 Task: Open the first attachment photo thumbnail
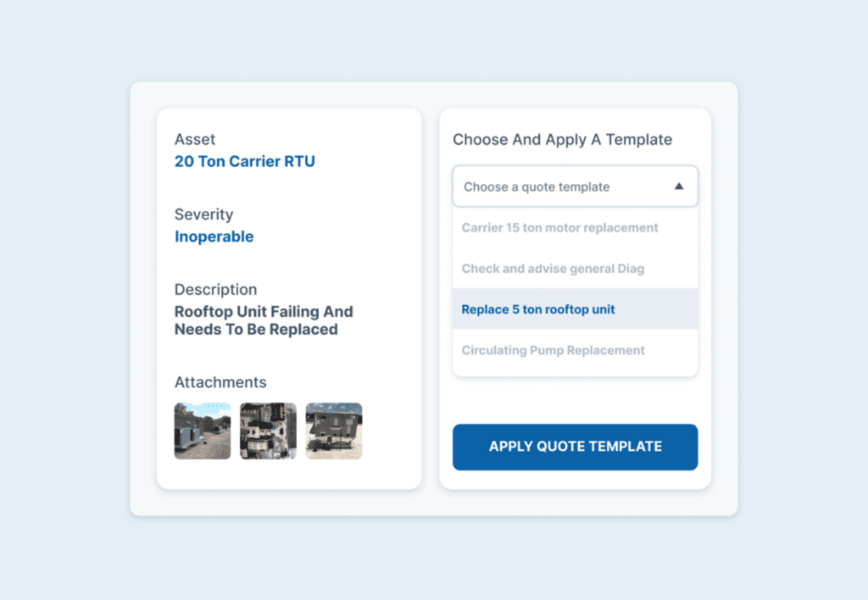click(x=203, y=431)
